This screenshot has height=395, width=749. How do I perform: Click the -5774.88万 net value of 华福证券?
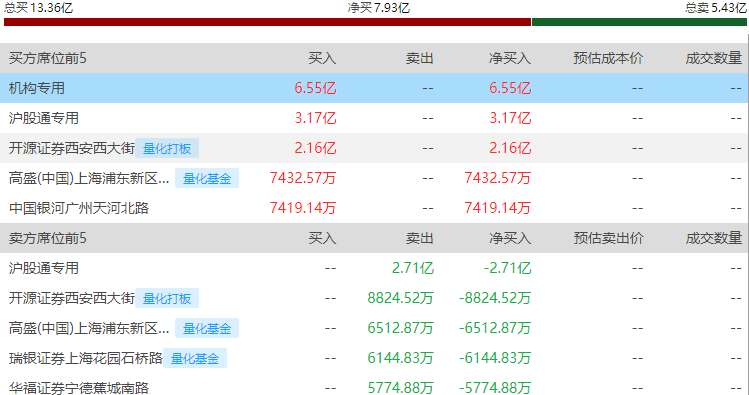click(x=495, y=387)
